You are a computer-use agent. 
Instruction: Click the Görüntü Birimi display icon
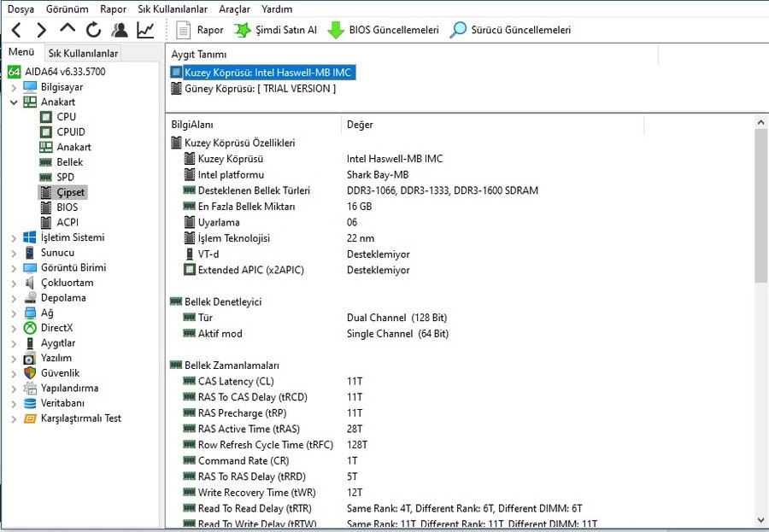(x=30, y=268)
